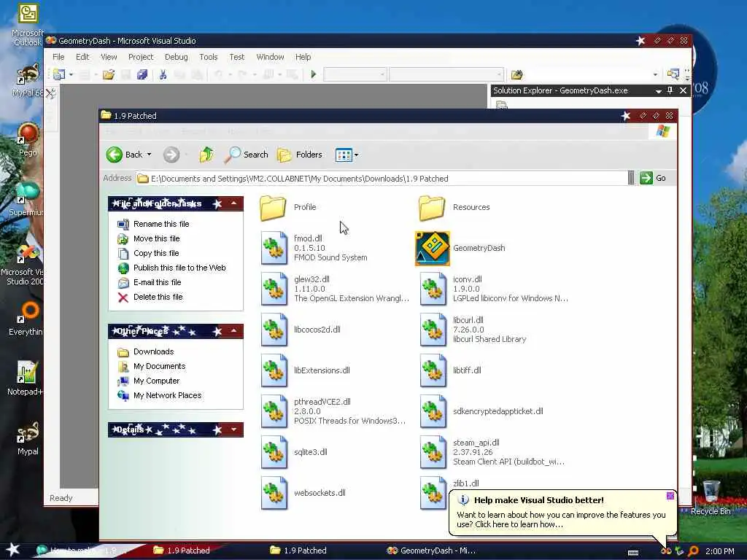
Task: Select the GeometryDash application icon
Action: [x=432, y=248]
